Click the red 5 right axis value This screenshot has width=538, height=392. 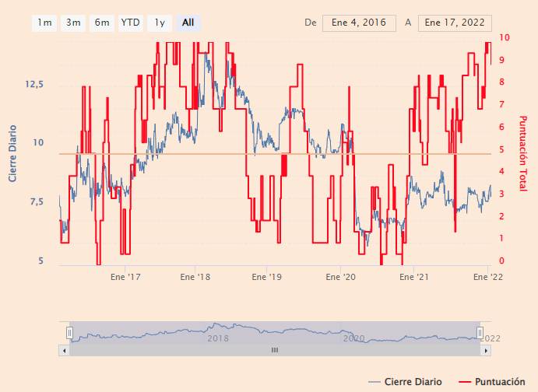point(501,149)
